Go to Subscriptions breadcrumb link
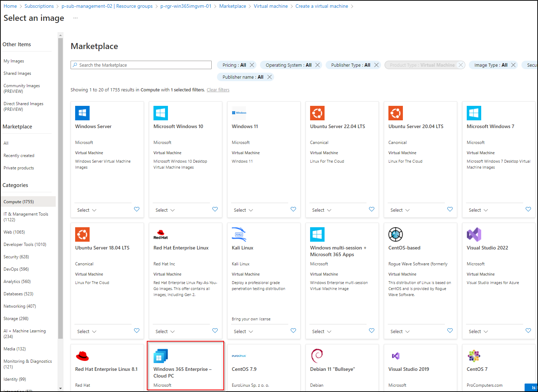This screenshot has width=538, height=392. click(x=39, y=6)
